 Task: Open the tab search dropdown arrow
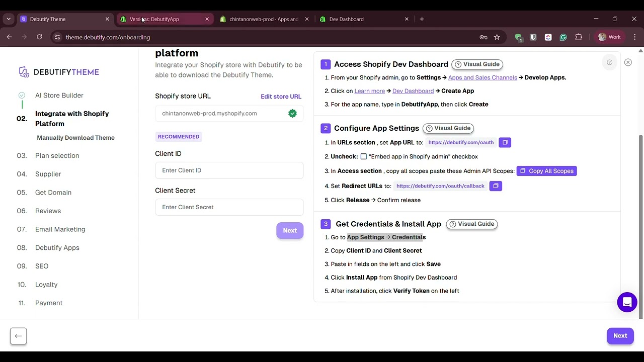pyautogui.click(x=9, y=19)
